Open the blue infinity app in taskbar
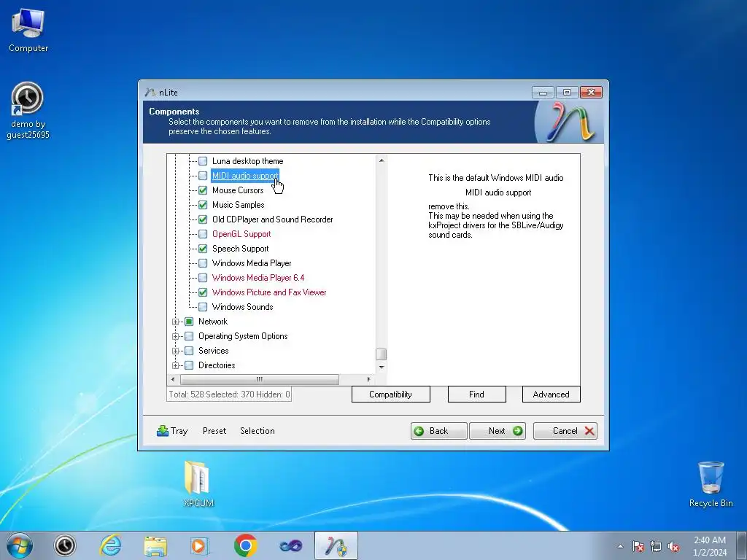 (290, 545)
